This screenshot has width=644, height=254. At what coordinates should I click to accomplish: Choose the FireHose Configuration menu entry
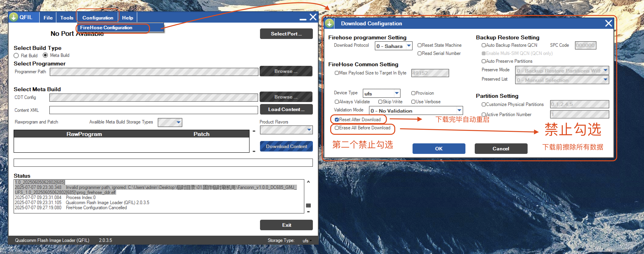pos(106,27)
